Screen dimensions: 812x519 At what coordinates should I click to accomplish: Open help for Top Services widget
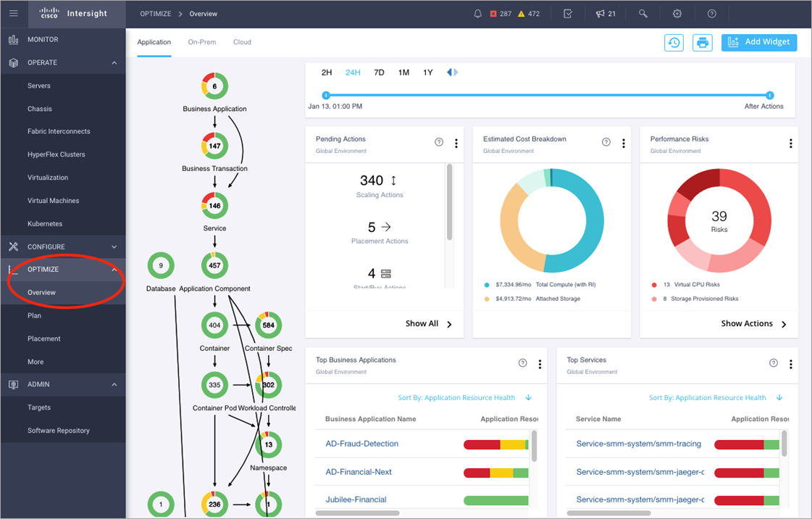[x=773, y=363]
